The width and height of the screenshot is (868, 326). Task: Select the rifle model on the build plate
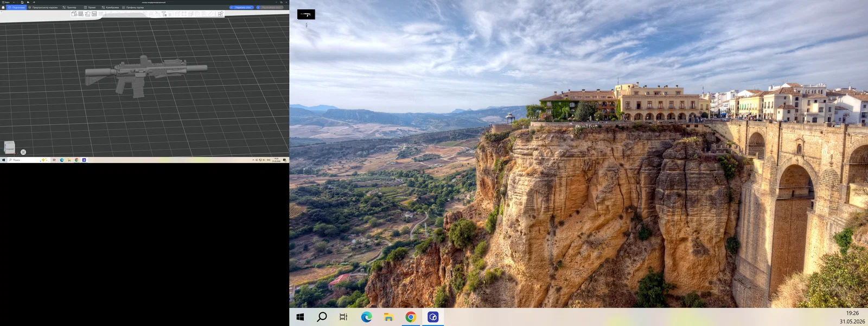pyautogui.click(x=145, y=76)
